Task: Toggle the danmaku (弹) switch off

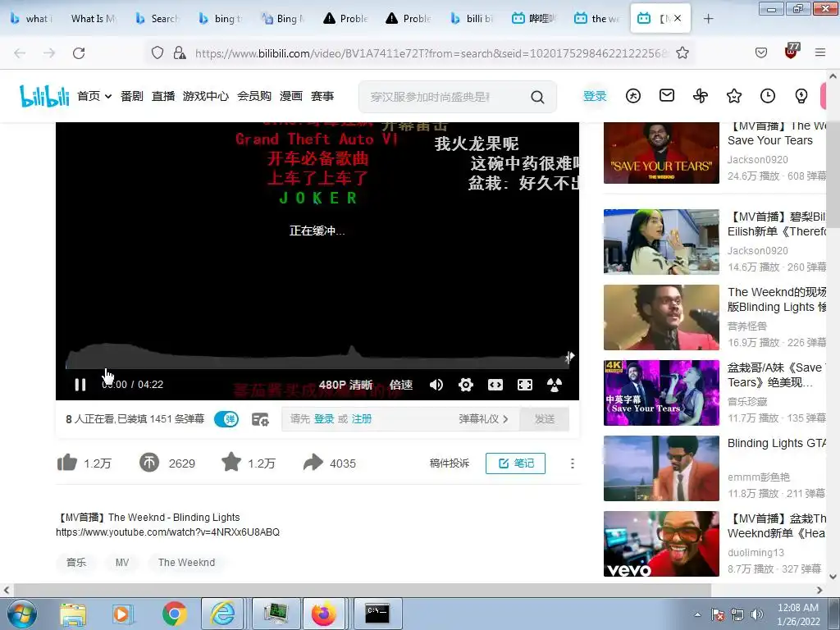Action: [226, 419]
